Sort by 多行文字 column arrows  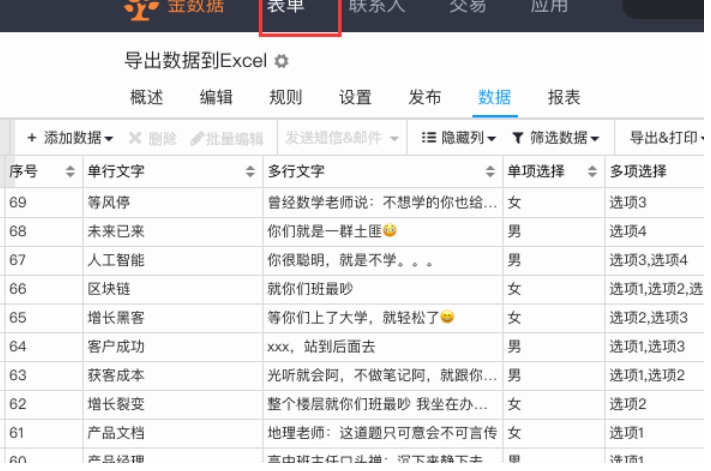pyautogui.click(x=490, y=171)
